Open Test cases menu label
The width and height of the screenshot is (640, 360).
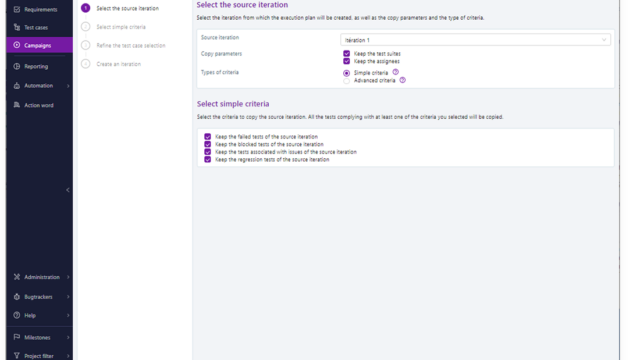point(36,27)
